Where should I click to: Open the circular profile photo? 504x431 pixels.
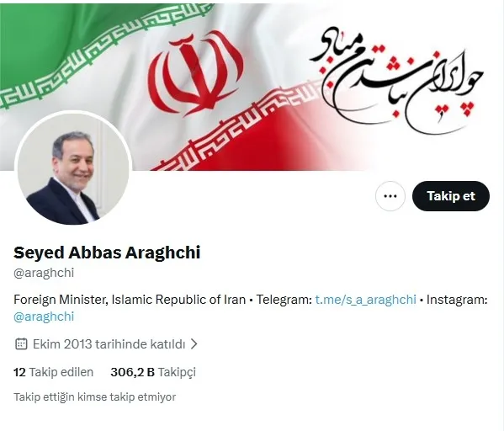(x=73, y=168)
